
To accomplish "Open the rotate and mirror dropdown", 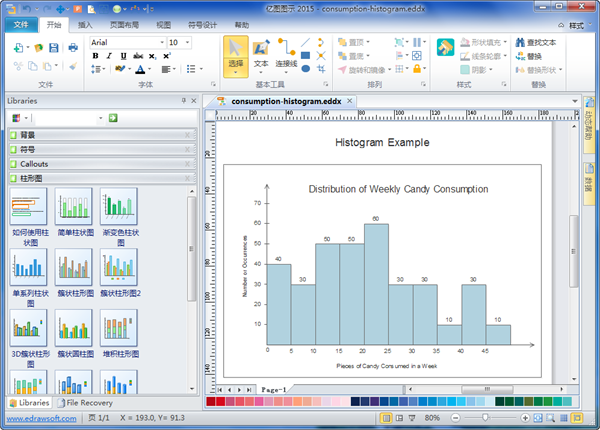I will tap(390, 70).
